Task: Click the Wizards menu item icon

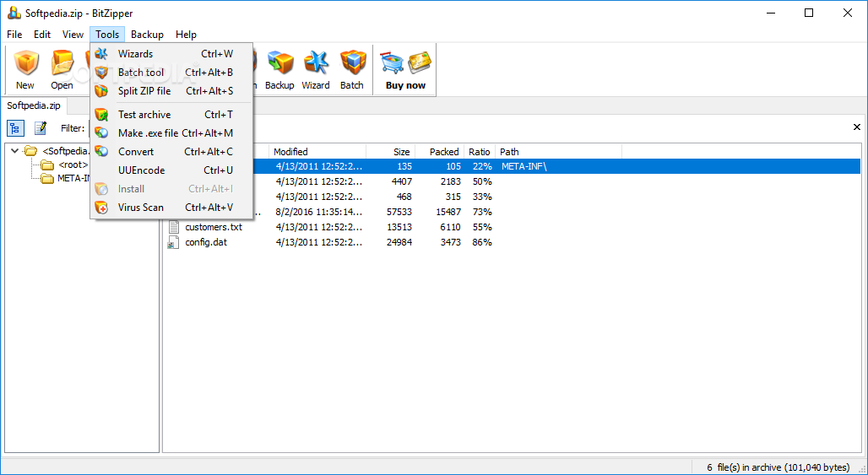Action: [101, 54]
